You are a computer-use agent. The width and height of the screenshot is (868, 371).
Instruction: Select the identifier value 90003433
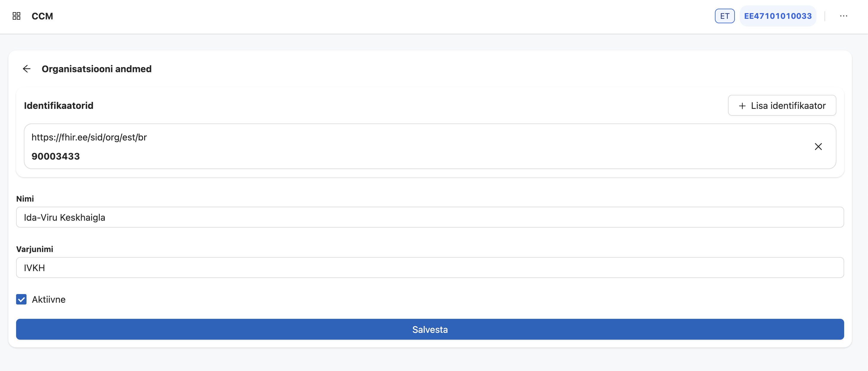coord(56,156)
